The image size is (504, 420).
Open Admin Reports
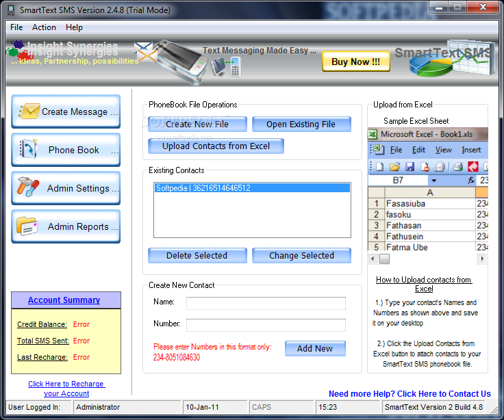[66, 226]
